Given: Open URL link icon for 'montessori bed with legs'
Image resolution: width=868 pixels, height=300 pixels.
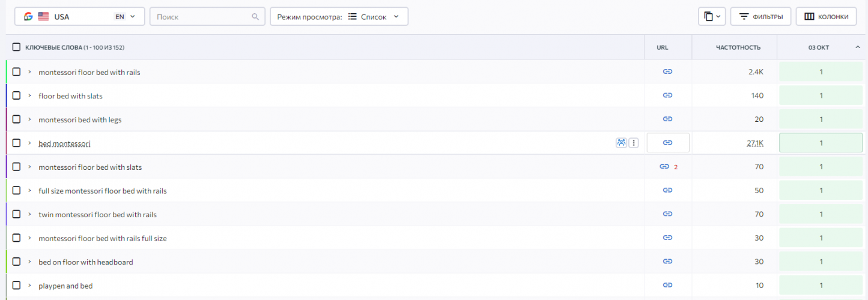Looking at the screenshot, I should click(667, 119).
